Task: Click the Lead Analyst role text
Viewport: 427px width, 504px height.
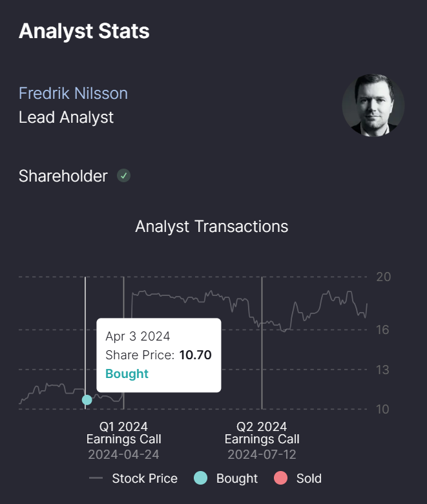Action: (x=66, y=118)
